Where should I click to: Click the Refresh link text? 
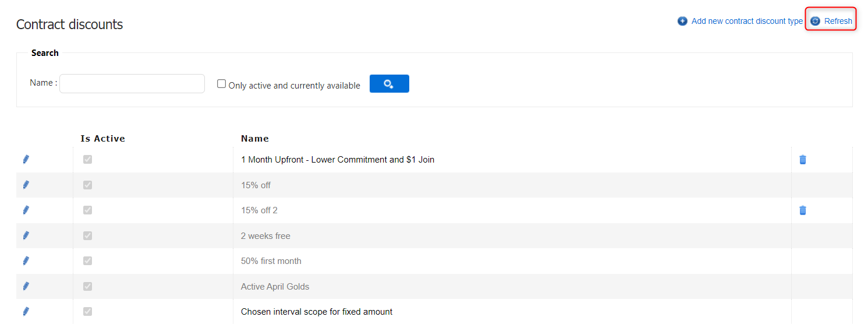[838, 21]
